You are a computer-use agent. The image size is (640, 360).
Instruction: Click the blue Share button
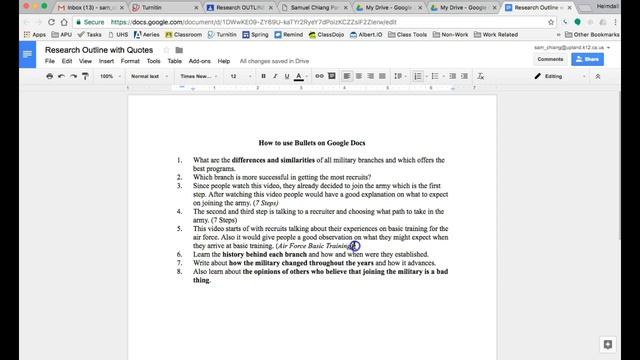click(x=587, y=59)
